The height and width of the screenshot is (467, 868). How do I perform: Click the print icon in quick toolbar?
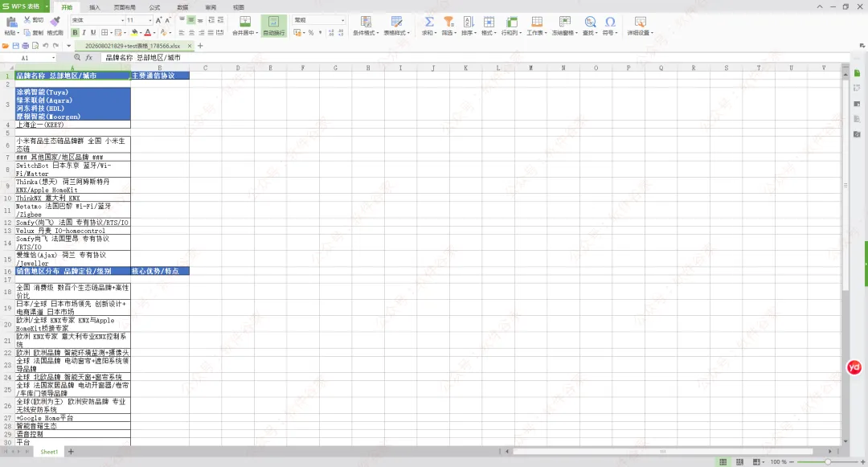(26, 46)
